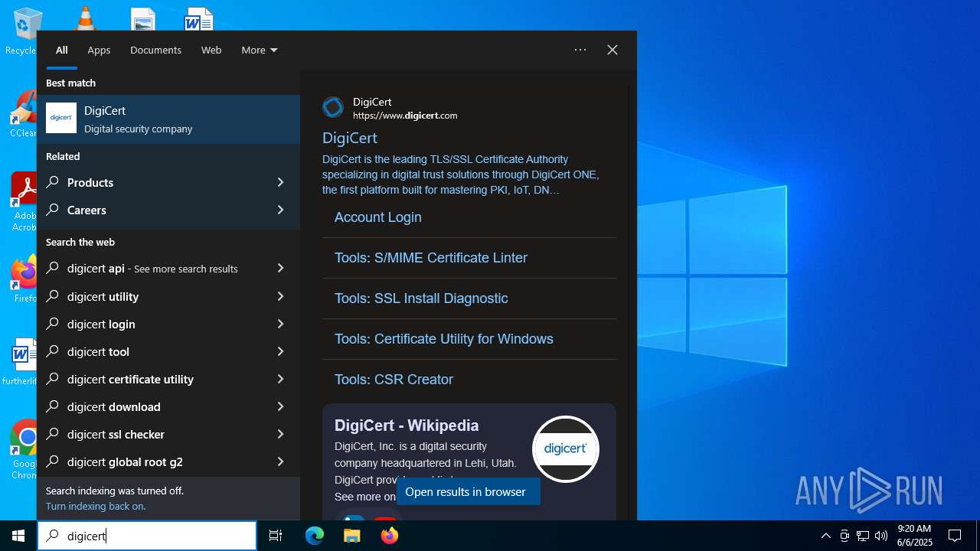Open the Account Login link
The height and width of the screenshot is (551, 980).
coord(378,217)
